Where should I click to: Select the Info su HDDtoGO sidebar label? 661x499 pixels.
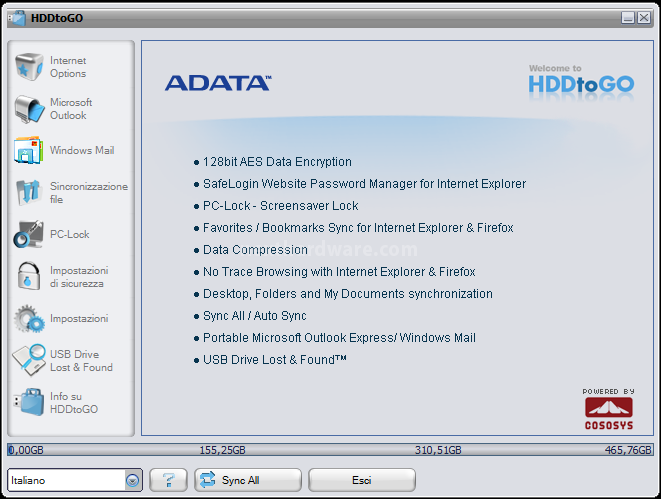pyautogui.click(x=74, y=402)
